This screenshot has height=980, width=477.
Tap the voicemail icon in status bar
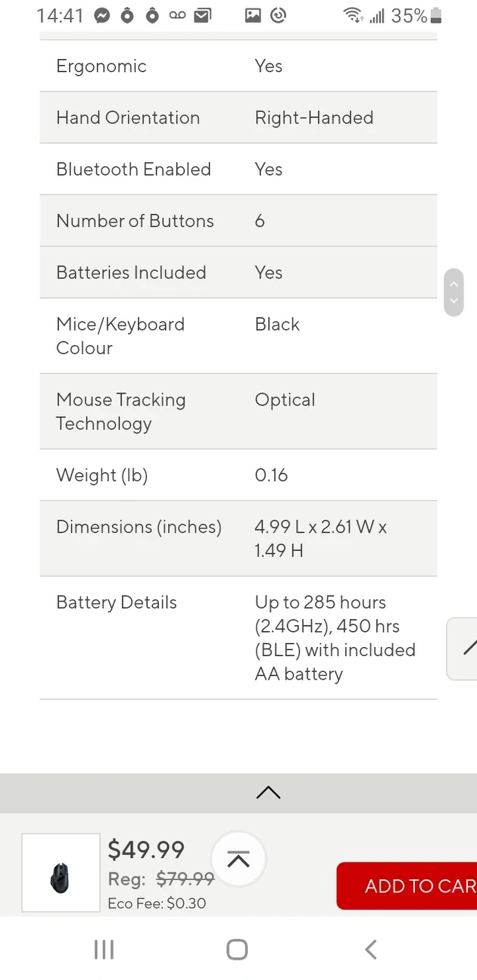(177, 15)
